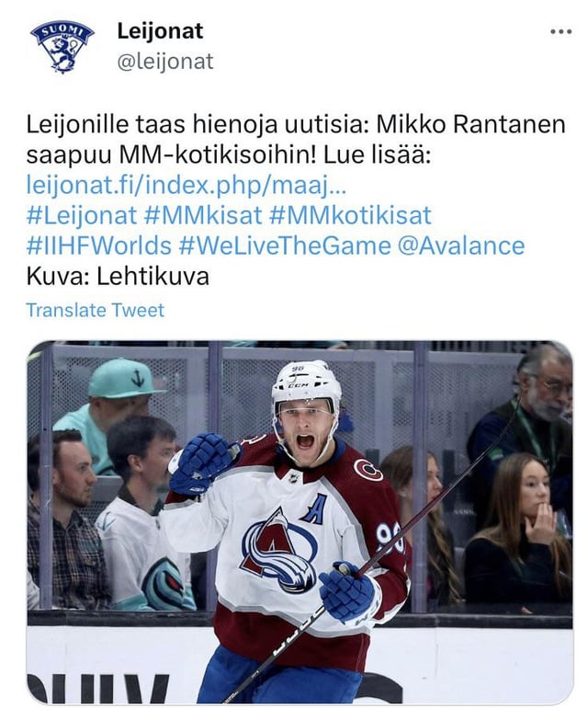Click the 'Kuva: Lehtikuva' photo credit

(118, 276)
